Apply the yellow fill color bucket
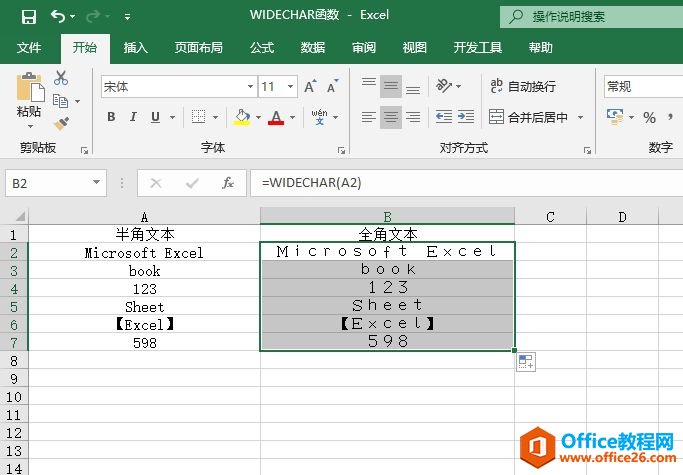 point(242,117)
